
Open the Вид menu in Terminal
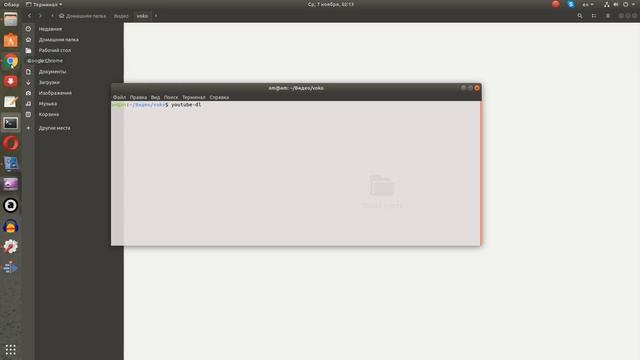point(155,98)
